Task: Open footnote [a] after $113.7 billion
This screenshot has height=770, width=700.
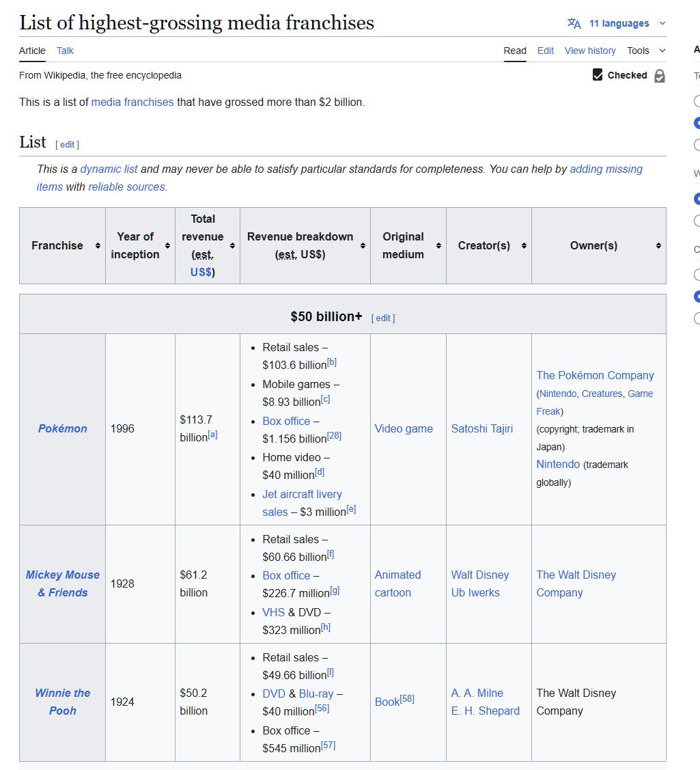Action: (212, 435)
